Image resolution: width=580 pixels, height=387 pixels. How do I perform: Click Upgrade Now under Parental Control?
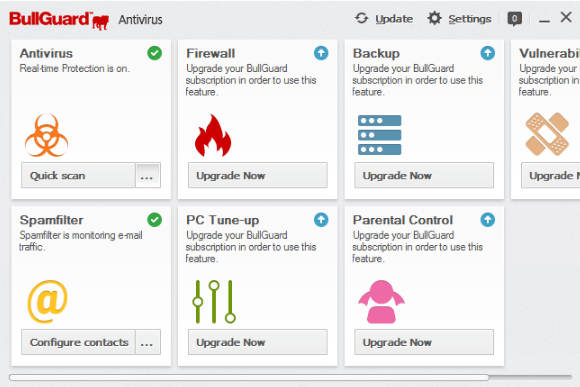(x=424, y=342)
